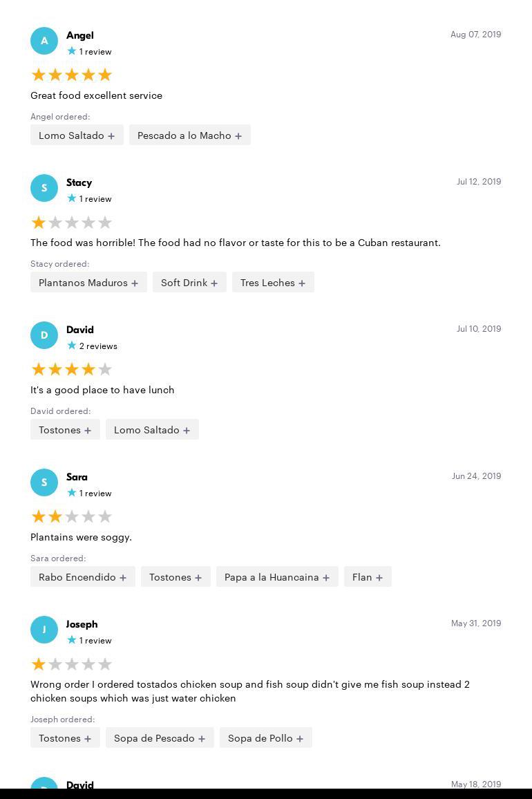Click the blue star beside David's 2 reviews
Screen dimensions: 532x799
[72, 346]
